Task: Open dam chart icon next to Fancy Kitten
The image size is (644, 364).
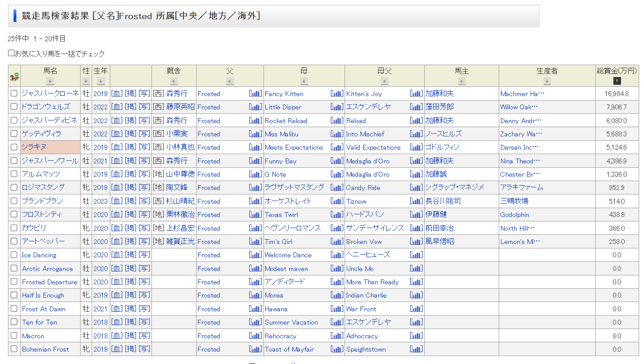Action: 337,93
